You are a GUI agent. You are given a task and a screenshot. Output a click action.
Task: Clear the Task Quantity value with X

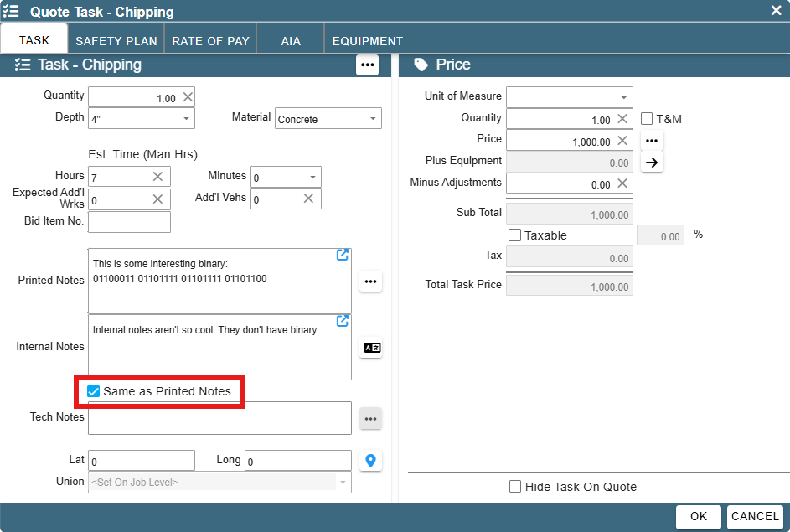click(x=188, y=96)
